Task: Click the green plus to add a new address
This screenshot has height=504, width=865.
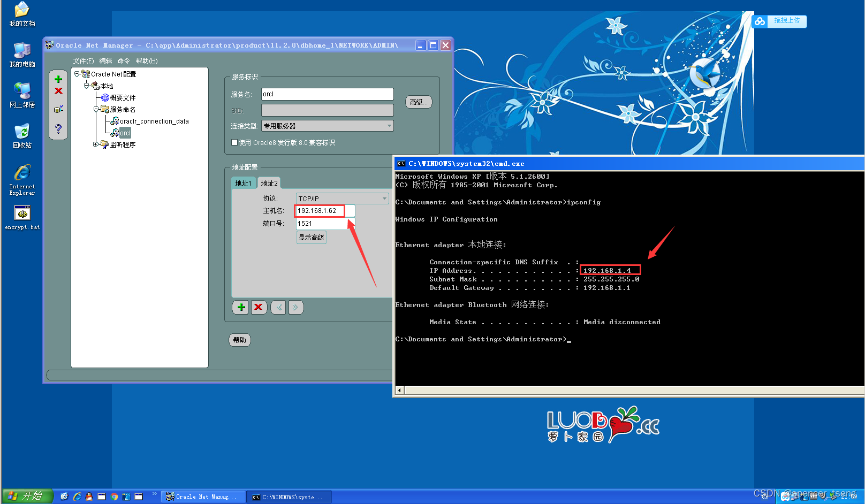Action: tap(240, 307)
